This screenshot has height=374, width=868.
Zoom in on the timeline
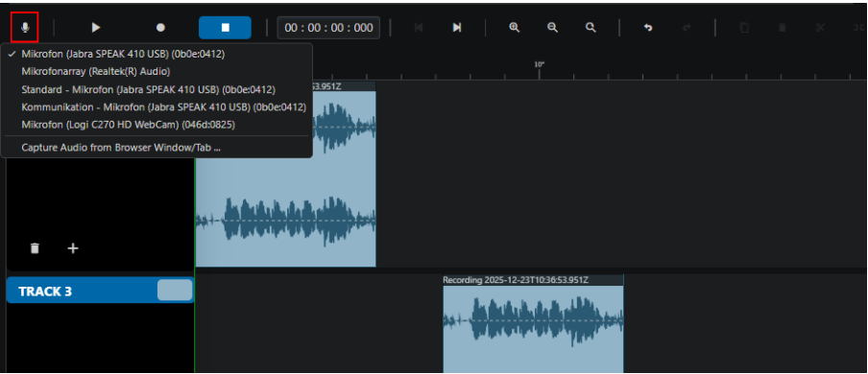click(x=515, y=28)
